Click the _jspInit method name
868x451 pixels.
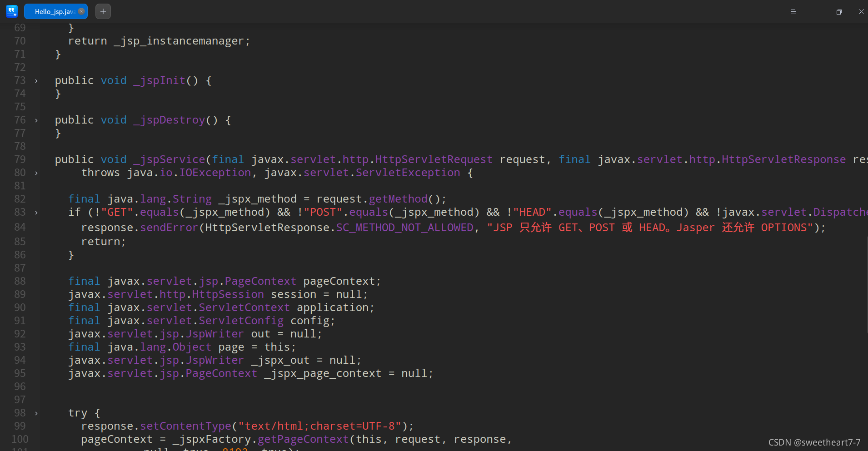[x=160, y=81]
